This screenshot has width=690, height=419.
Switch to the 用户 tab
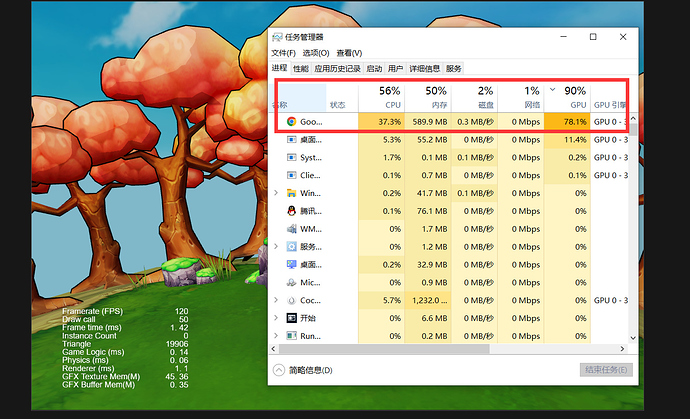pyautogui.click(x=395, y=69)
